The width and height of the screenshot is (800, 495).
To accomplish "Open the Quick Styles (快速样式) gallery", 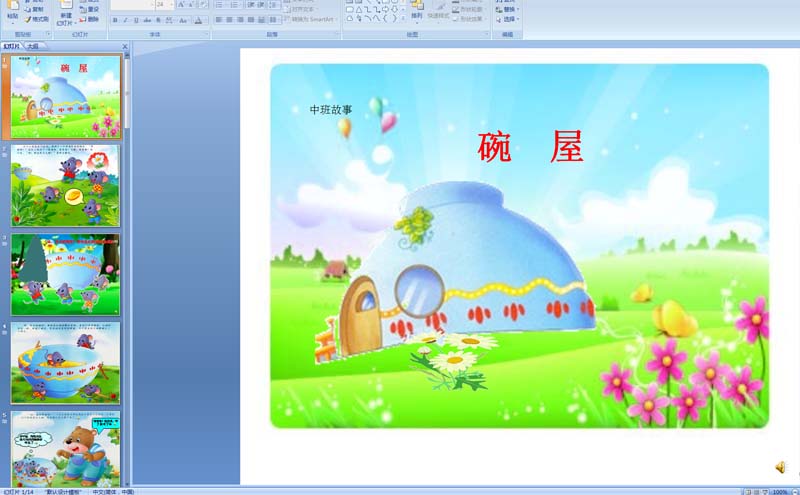I will pos(438,12).
